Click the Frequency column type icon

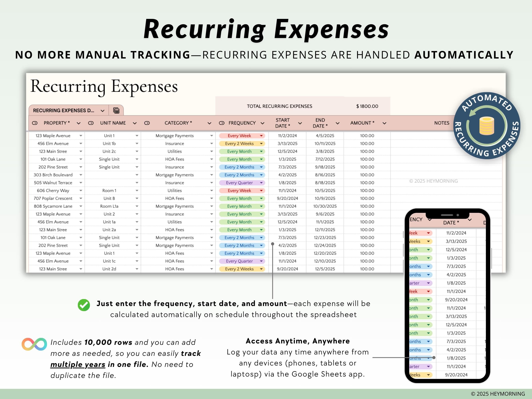point(221,123)
